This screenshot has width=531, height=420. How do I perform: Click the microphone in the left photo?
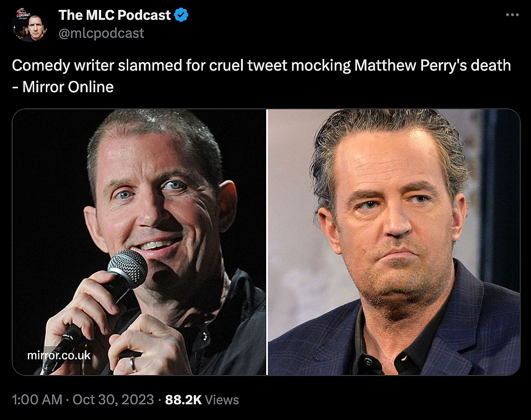[x=128, y=270]
